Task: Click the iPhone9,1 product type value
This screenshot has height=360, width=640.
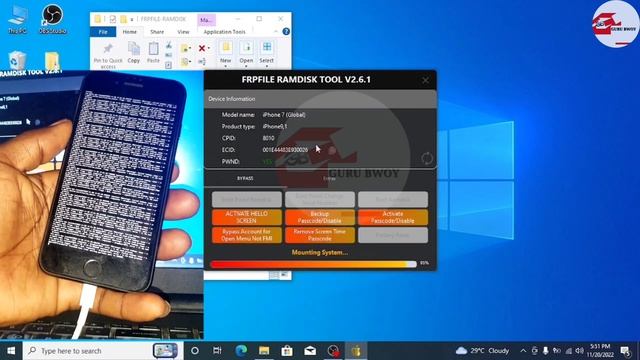Action: [x=275, y=127]
